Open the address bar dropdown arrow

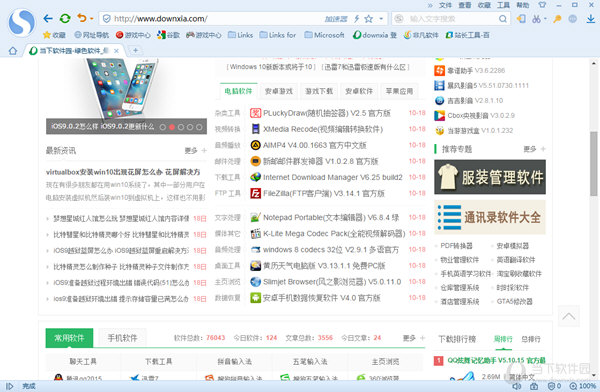[381, 19]
